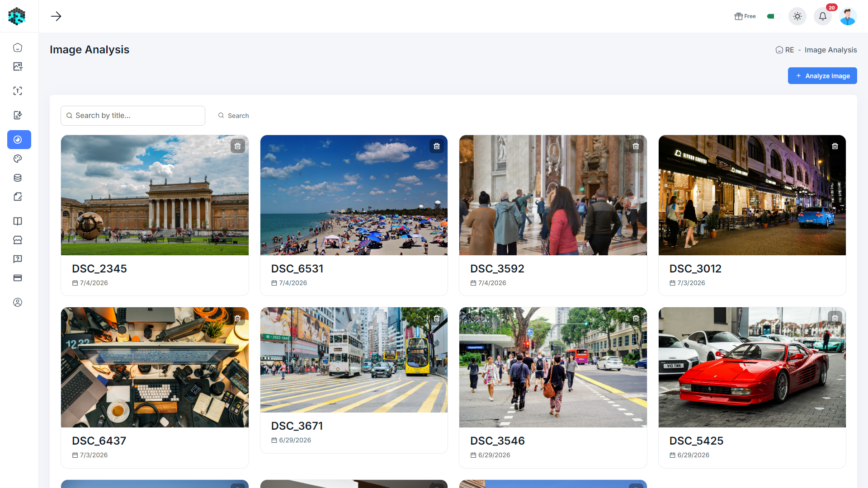The width and height of the screenshot is (868, 488).
Task: Open the home icon in sidebar
Action: [x=18, y=47]
